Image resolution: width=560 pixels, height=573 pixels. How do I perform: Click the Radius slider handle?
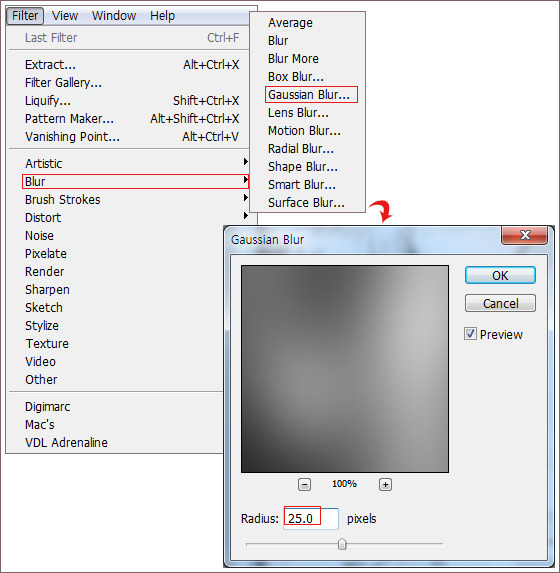pos(342,544)
